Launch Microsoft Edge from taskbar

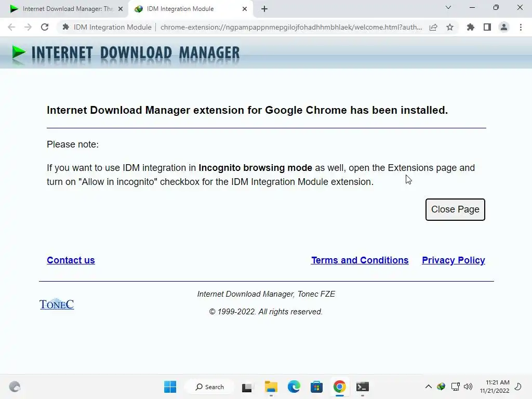point(294,387)
